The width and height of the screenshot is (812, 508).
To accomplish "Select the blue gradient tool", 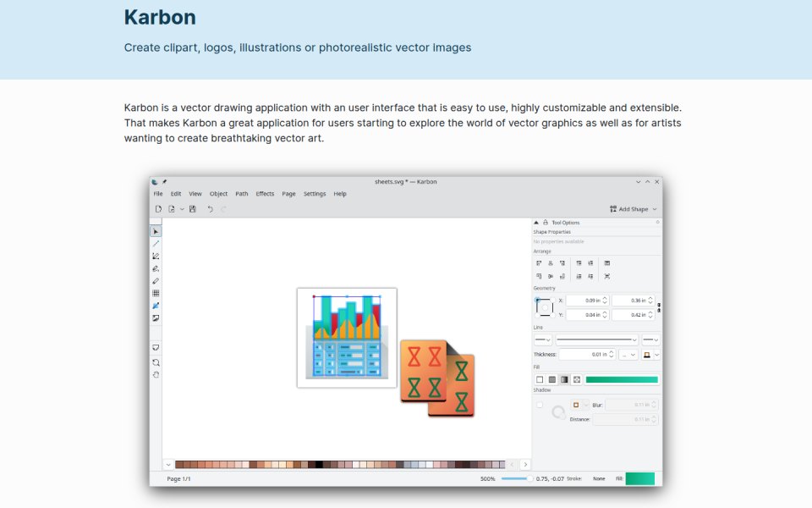I will click(156, 306).
